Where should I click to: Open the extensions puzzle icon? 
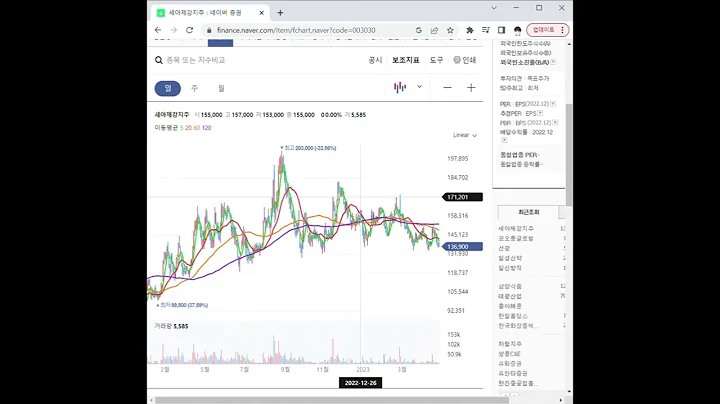pyautogui.click(x=470, y=30)
